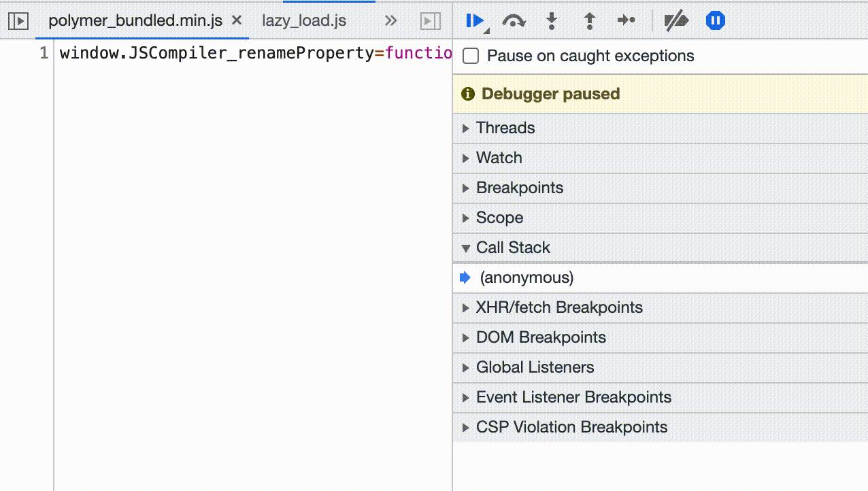The height and width of the screenshot is (491, 868).
Task: Show the navigator sidebar
Action: pyautogui.click(x=18, y=20)
